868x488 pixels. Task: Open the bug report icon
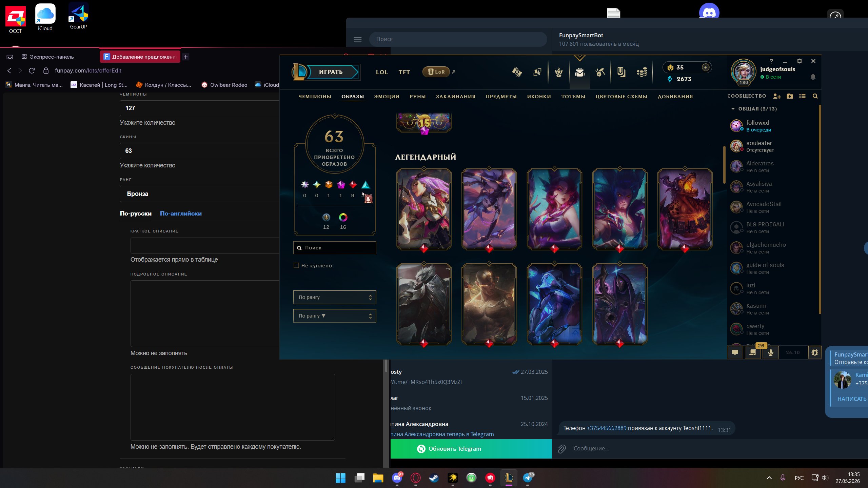[x=814, y=352]
